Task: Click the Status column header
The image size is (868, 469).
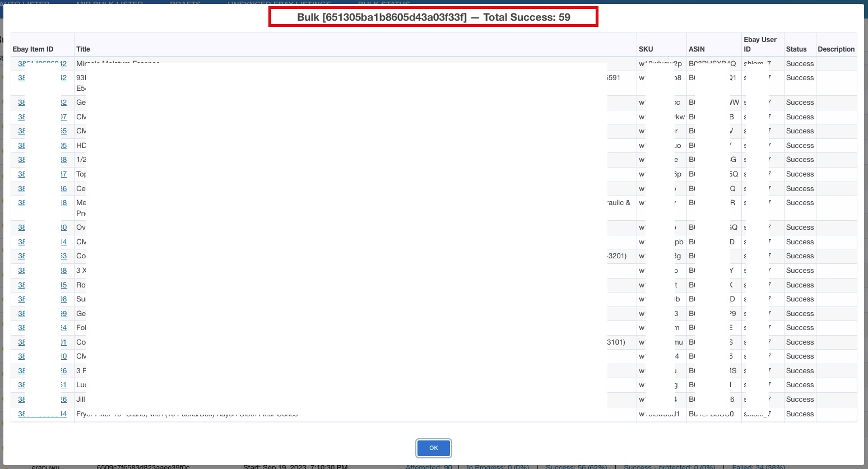Action: pyautogui.click(x=796, y=49)
